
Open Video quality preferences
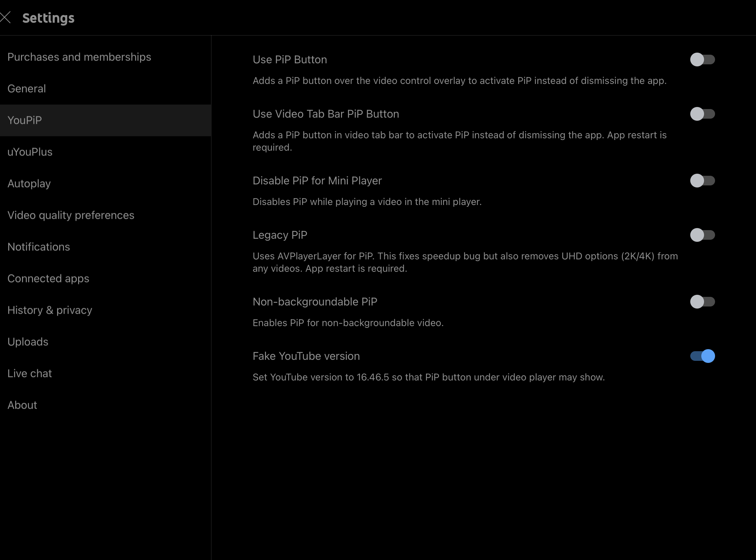71,215
